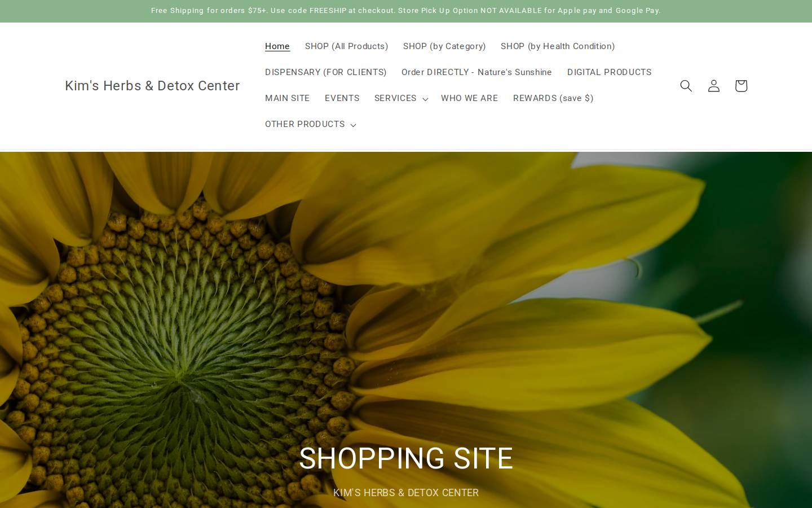This screenshot has width=812, height=508.
Task: Open the EVENTS page link
Action: point(342,98)
